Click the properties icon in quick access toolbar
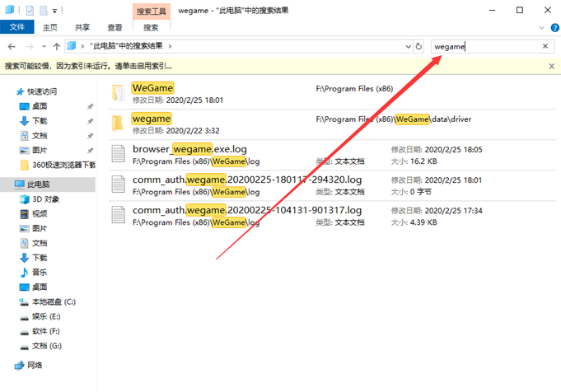The width and height of the screenshot is (561, 392). (x=30, y=11)
